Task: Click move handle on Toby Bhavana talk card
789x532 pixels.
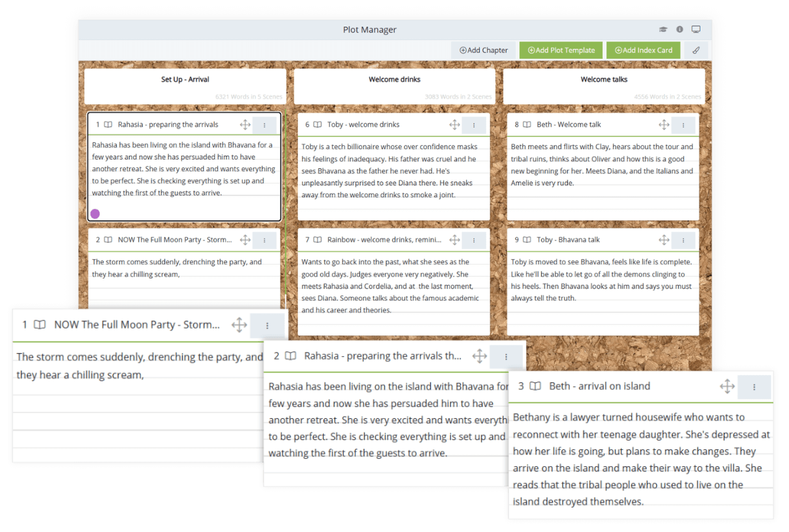Action: [x=664, y=240]
